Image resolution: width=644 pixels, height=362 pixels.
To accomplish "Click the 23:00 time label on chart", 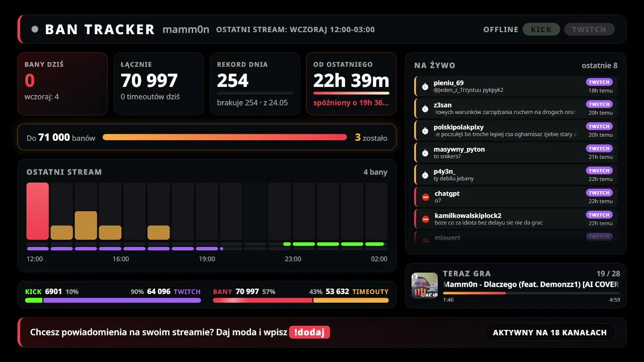I will point(293,259).
